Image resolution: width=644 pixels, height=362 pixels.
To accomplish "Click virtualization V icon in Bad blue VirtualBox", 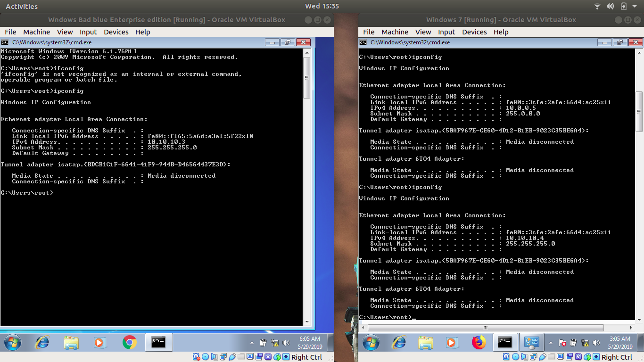I will (x=268, y=357).
